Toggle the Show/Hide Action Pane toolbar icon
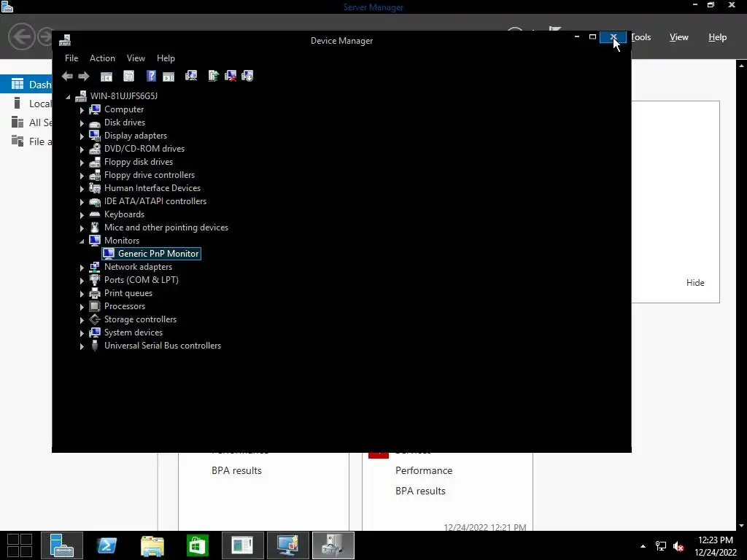 pyautogui.click(x=169, y=76)
